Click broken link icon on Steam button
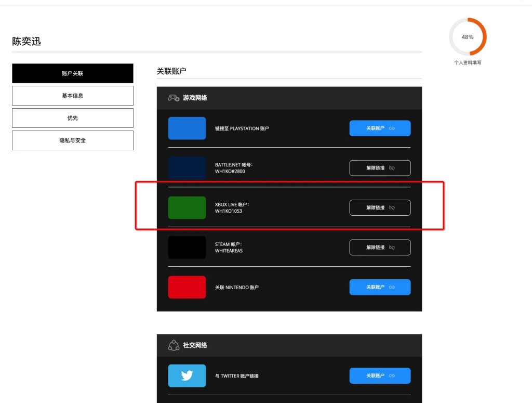 [392, 248]
